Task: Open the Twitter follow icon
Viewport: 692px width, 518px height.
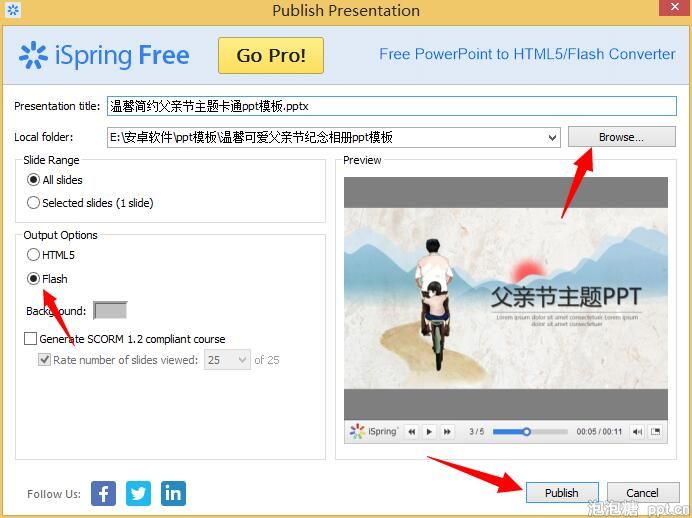Action: click(138, 493)
